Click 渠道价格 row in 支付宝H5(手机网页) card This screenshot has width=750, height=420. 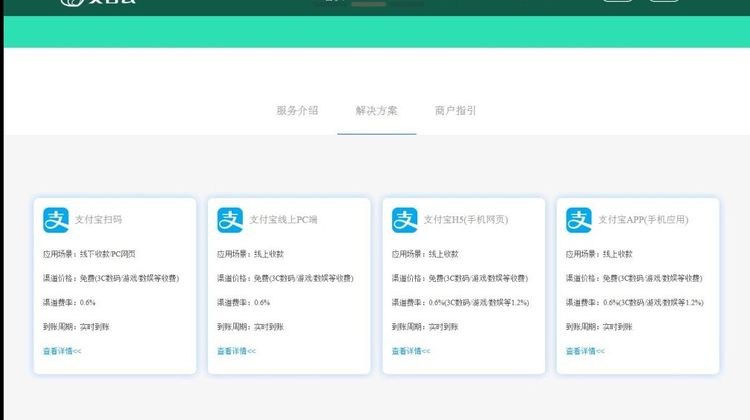[460, 278]
